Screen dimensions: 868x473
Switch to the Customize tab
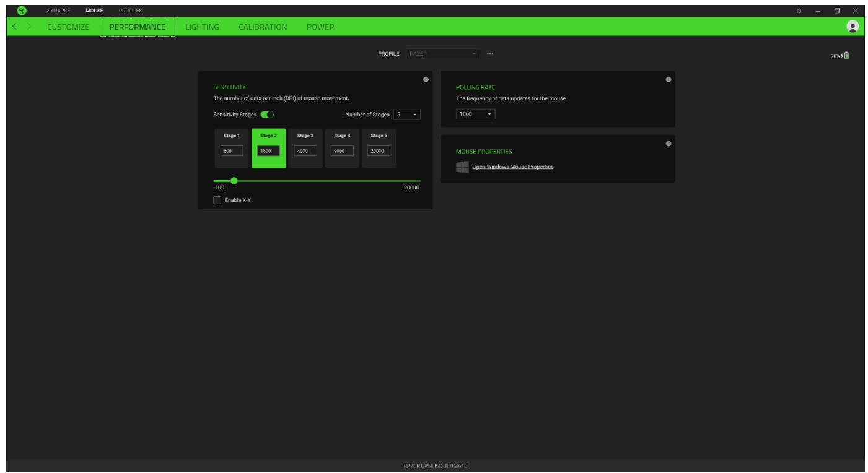click(68, 27)
